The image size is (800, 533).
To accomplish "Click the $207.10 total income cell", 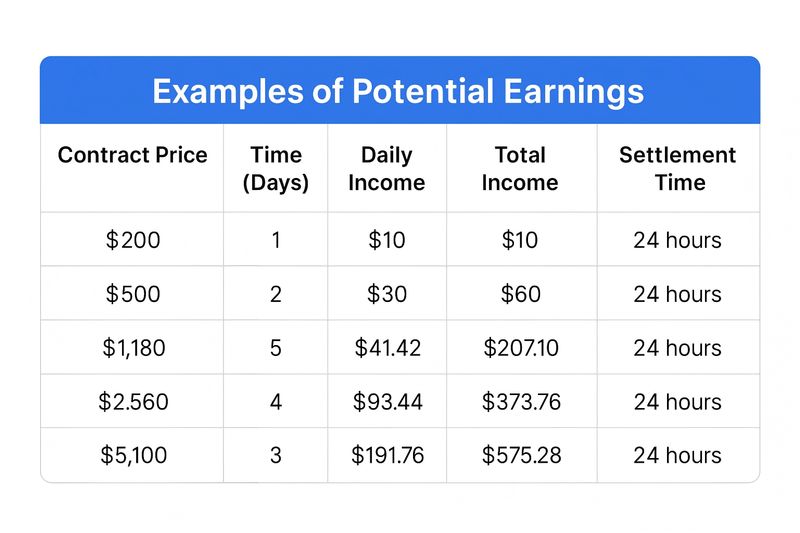I will (520, 348).
